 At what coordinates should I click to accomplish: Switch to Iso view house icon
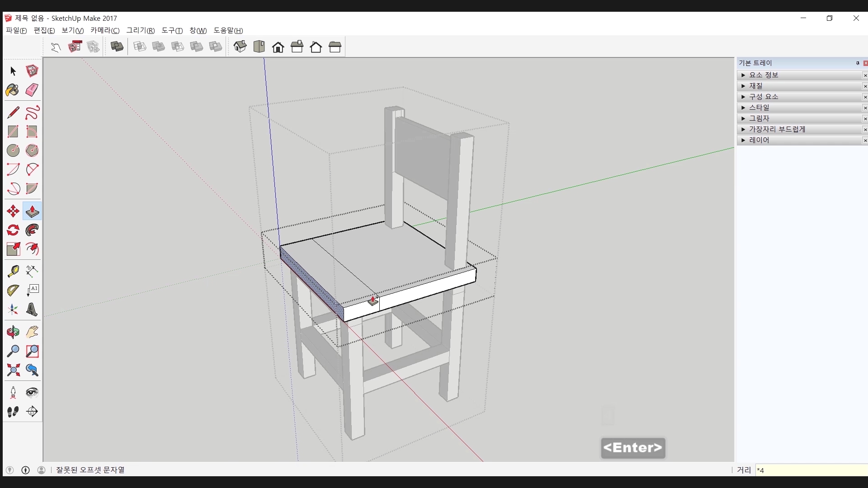(x=240, y=47)
